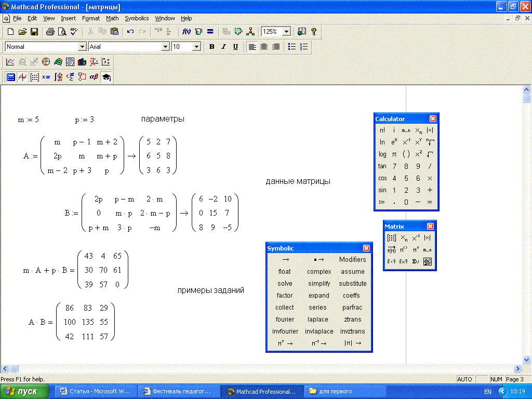Open the Normal style dropdown

pos(82,47)
